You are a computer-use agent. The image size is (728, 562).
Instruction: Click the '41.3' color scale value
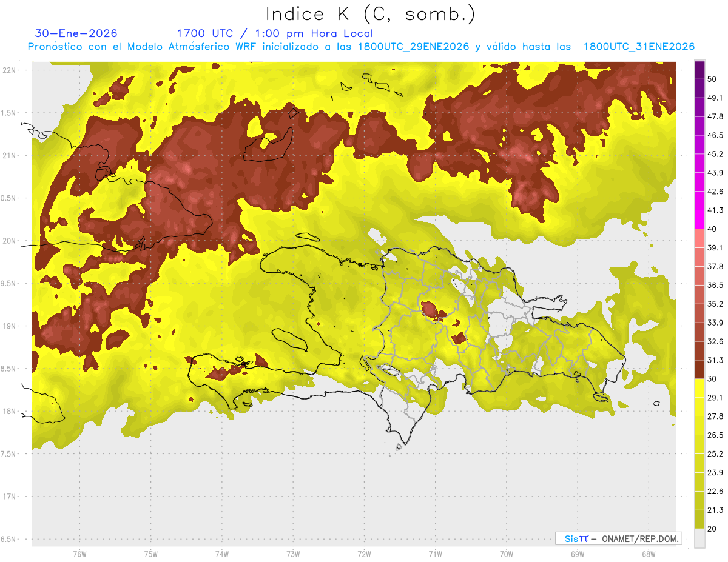[715, 210]
